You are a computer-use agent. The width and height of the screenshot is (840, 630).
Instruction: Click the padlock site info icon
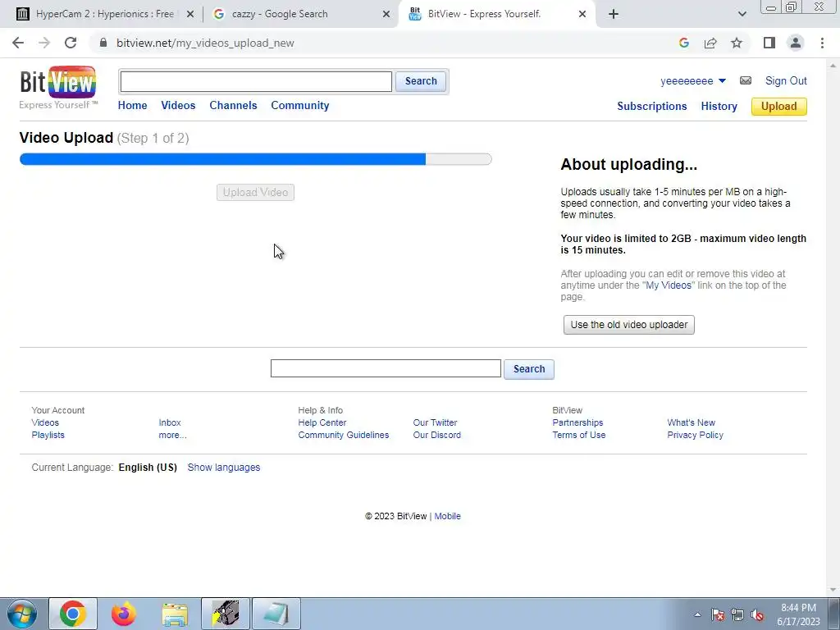point(103,43)
